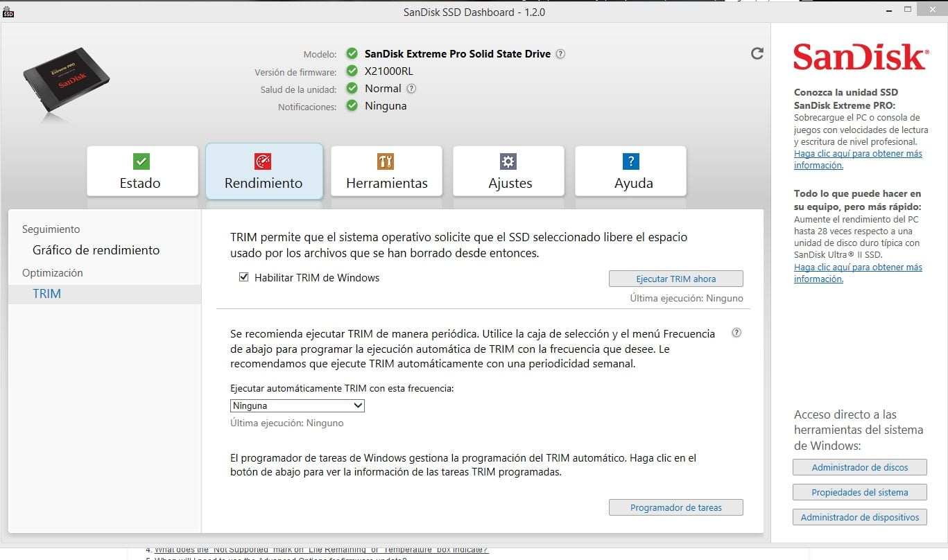Image resolution: width=948 pixels, height=560 pixels.
Task: Open Propiedades del sistema
Action: click(x=860, y=492)
